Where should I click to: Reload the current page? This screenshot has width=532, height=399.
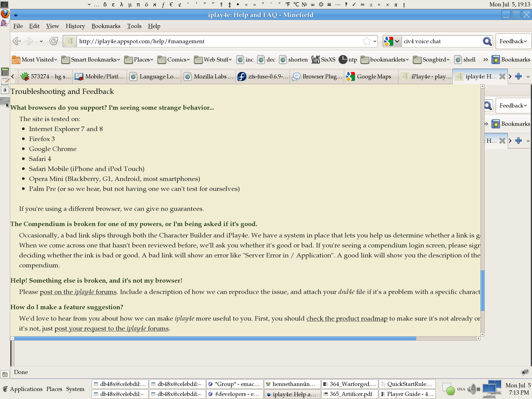coord(54,41)
